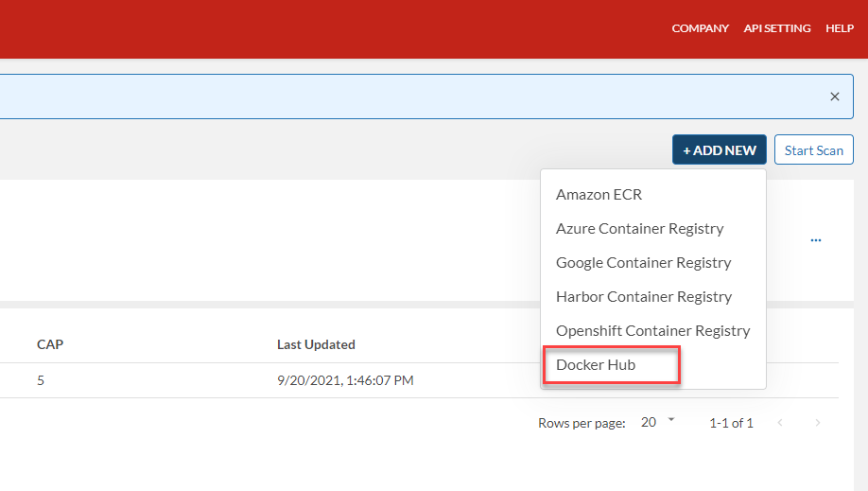868x491 pixels.
Task: Select Google Container Registry
Action: tap(643, 263)
